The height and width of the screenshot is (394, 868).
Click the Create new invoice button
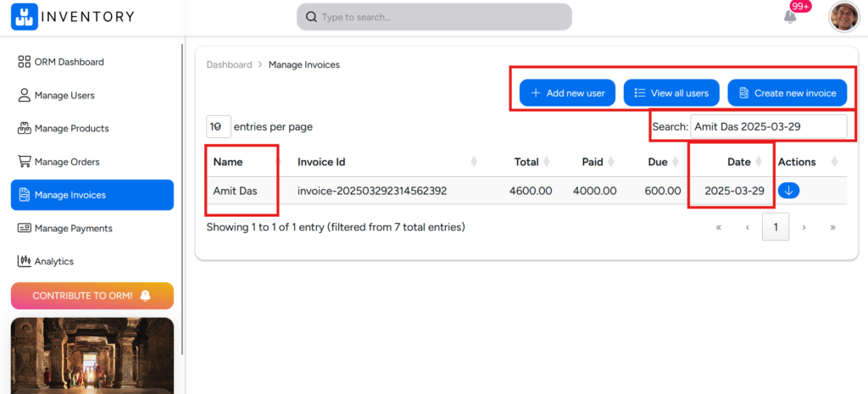click(787, 93)
